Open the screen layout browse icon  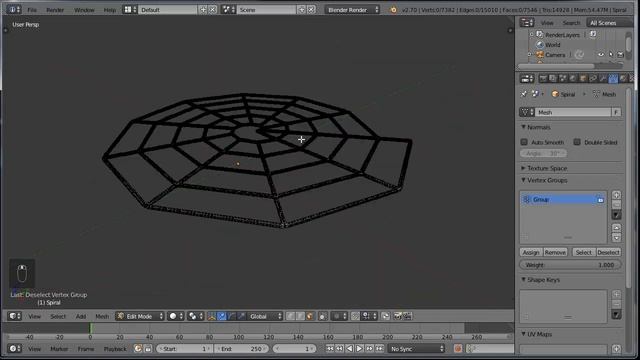coord(130,9)
